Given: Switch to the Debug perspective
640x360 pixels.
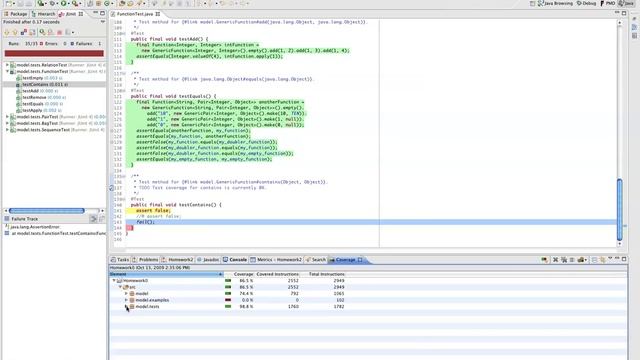Looking at the screenshot, I should point(587,3).
